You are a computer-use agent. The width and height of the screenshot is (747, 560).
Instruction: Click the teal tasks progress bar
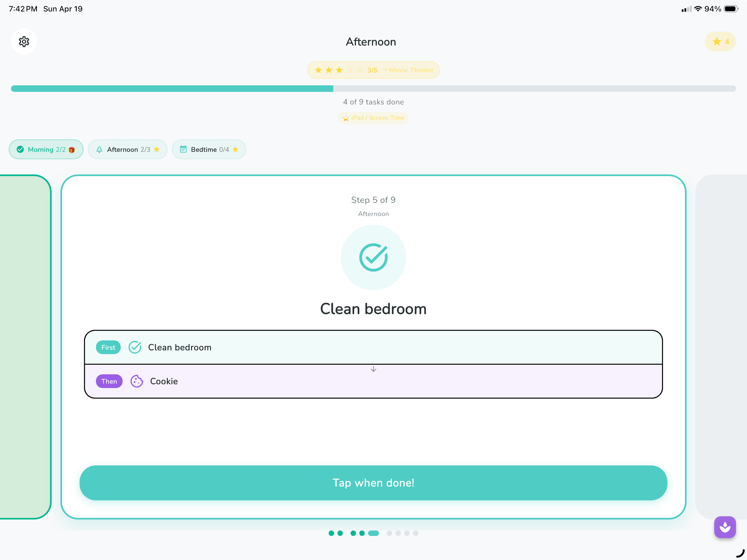(x=373, y=88)
